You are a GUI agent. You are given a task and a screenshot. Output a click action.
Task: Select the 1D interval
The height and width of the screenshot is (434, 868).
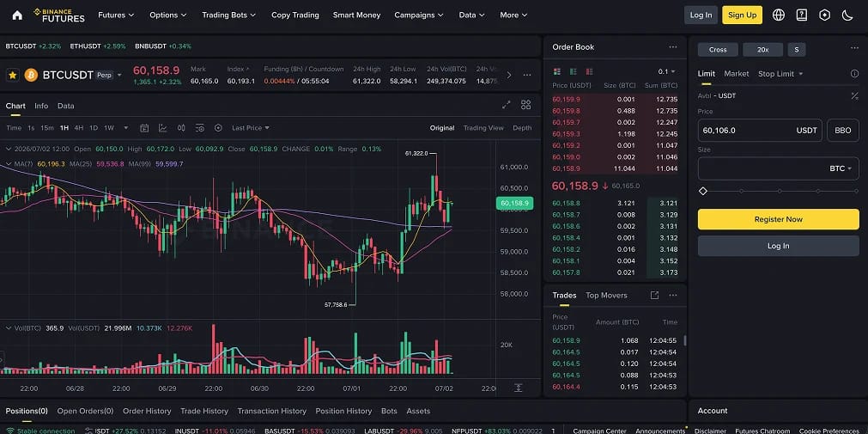(x=94, y=128)
